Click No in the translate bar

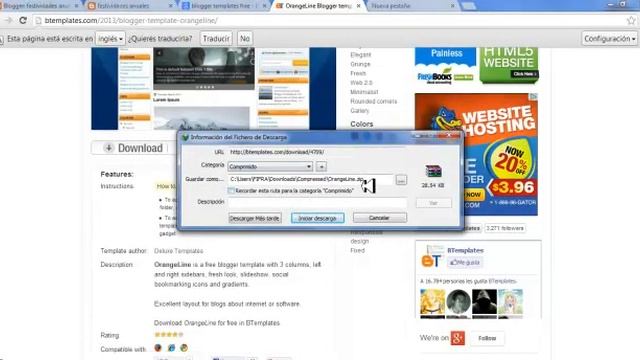click(244, 39)
